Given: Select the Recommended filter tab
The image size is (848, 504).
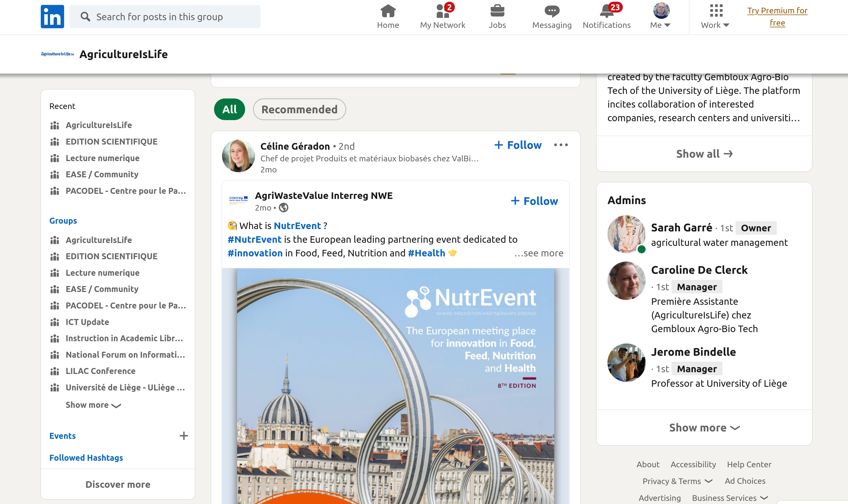Looking at the screenshot, I should (x=299, y=109).
